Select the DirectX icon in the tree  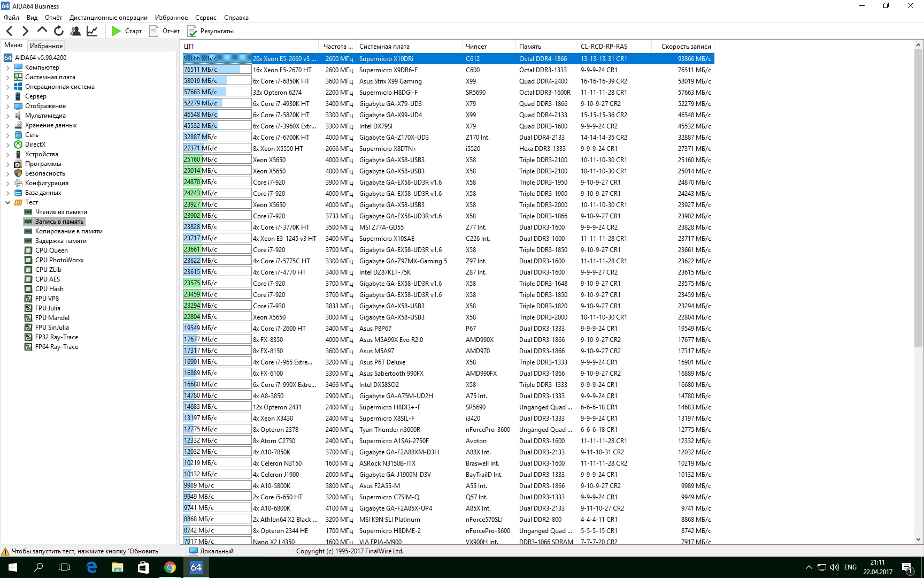(x=18, y=144)
